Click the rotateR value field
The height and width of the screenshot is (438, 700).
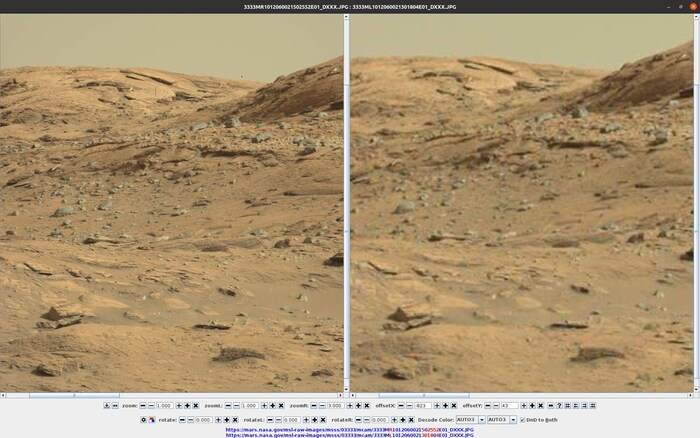coord(380,420)
